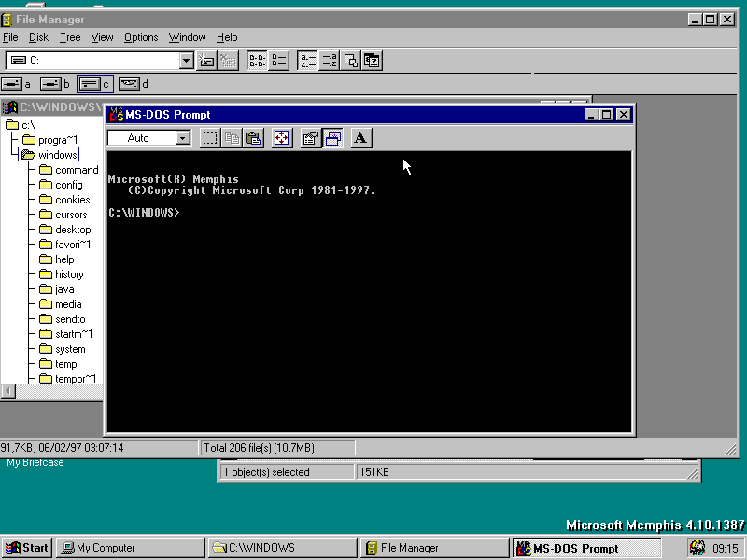This screenshot has height=560, width=747.
Task: Click the Copy icon in MS-DOS toolbar
Action: tap(232, 138)
